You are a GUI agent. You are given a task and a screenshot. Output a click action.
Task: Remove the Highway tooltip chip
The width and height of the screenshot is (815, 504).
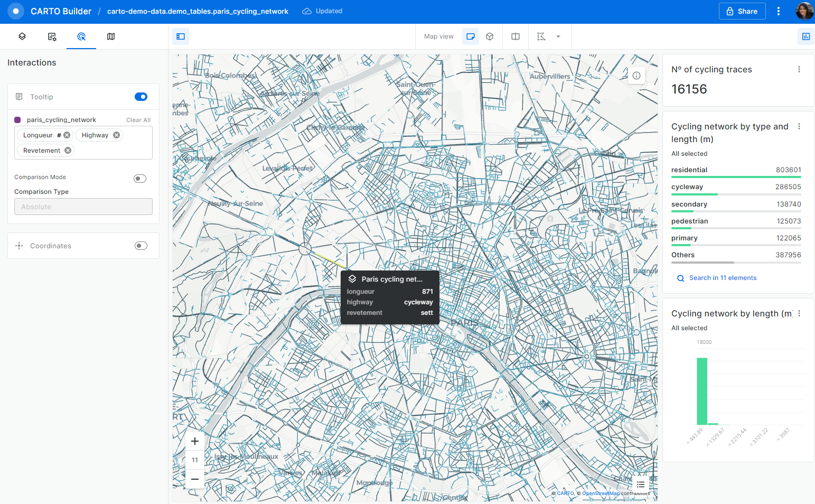pos(117,135)
